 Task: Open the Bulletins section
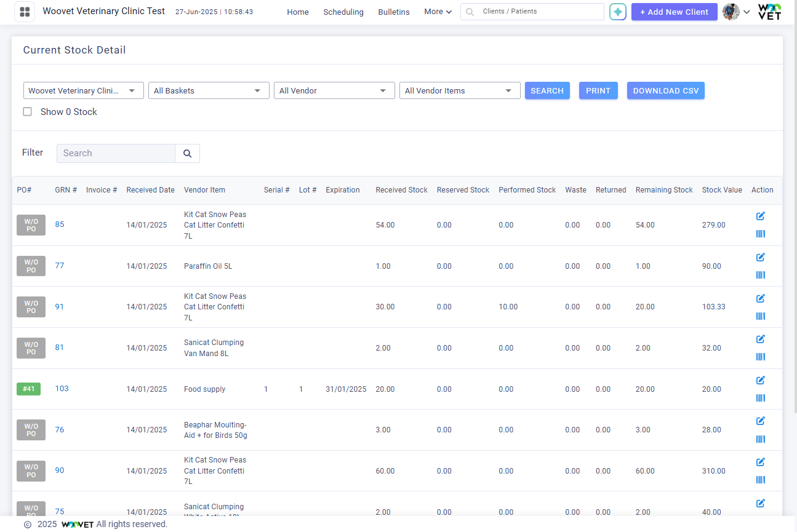click(394, 12)
